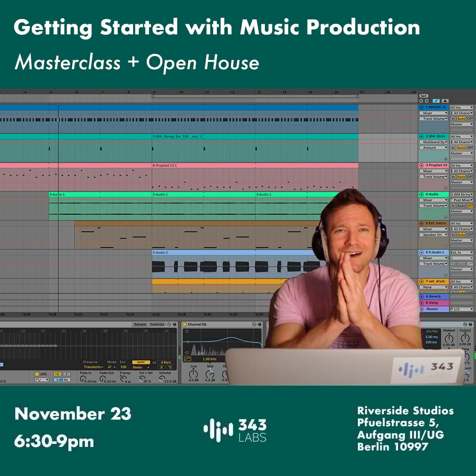Viewport: 476px width, 476px height.
Task: Open Mixer device chooser on track 1
Action: 434,113
